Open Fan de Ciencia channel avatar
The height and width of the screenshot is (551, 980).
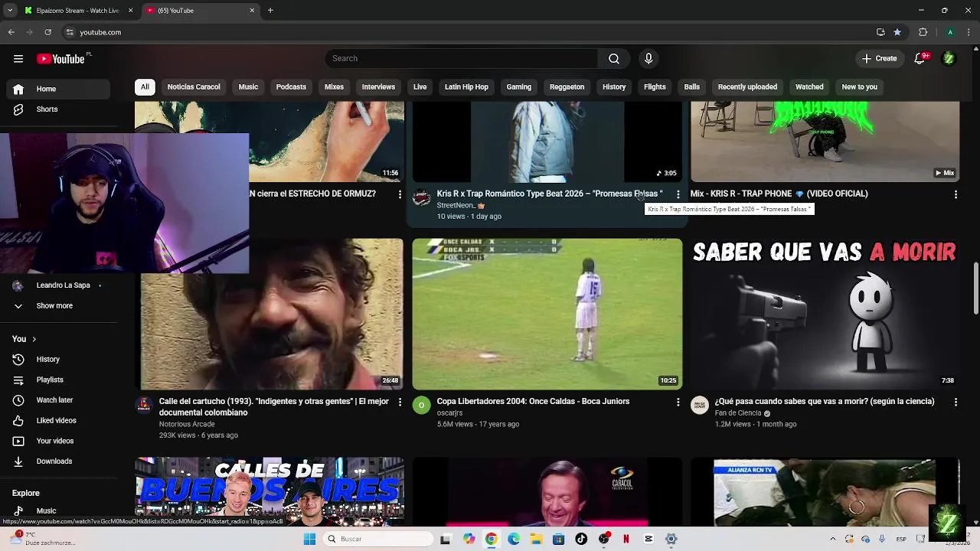point(700,406)
